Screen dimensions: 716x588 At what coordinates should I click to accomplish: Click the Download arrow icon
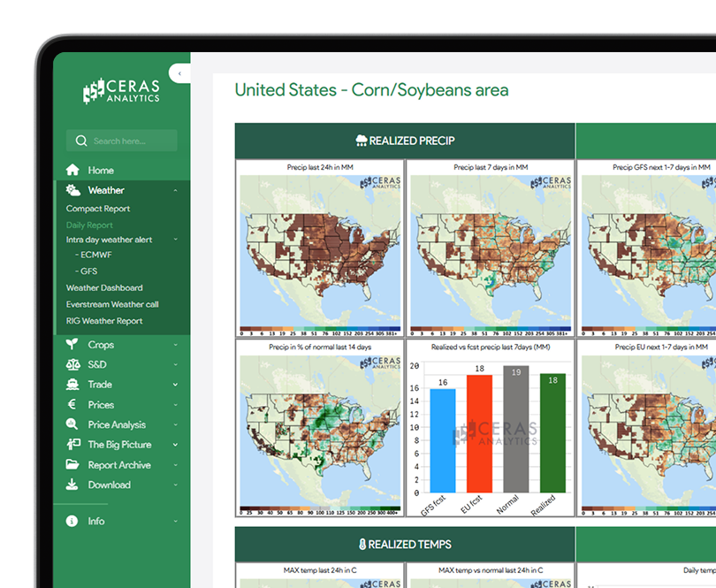coord(72,485)
